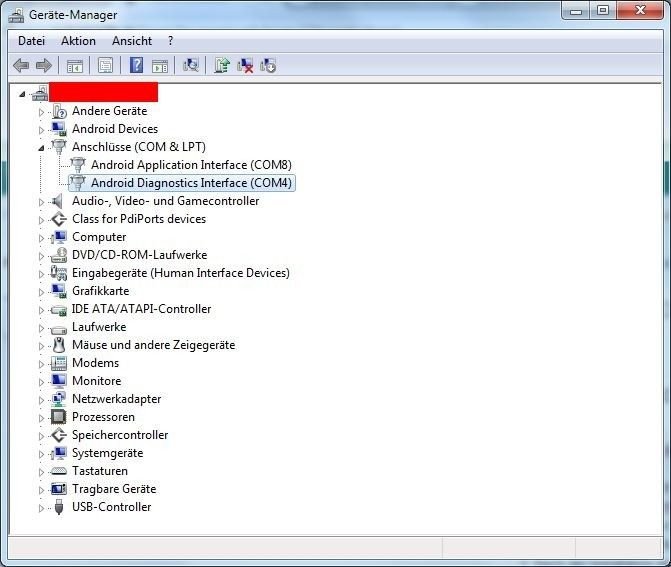Click the Android Devices category icon
This screenshot has height=567, width=671.
coord(59,129)
